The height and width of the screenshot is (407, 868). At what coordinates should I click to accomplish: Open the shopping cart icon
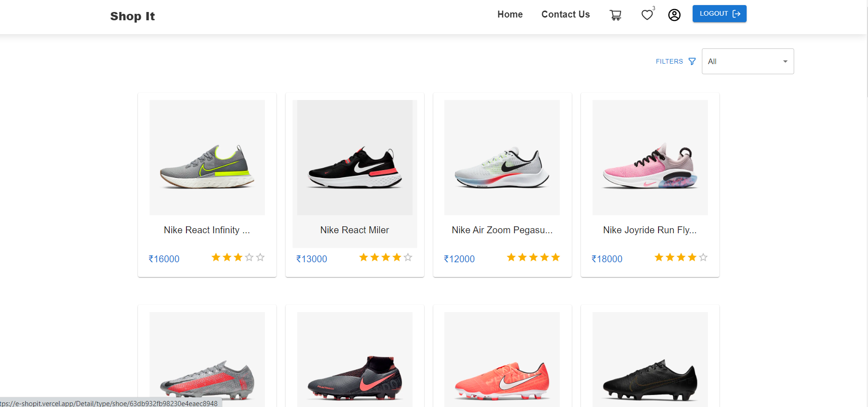click(615, 15)
